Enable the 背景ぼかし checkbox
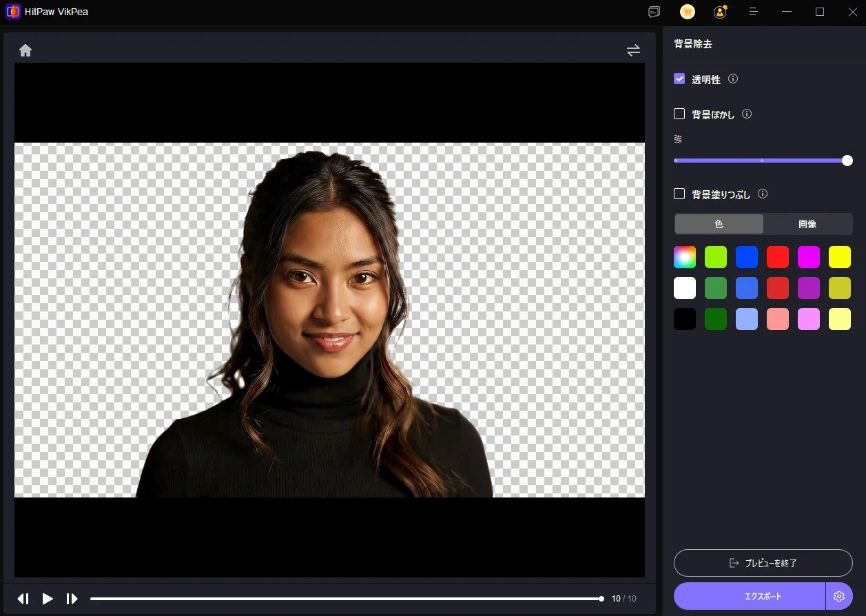Viewport: 866px width, 616px height. (679, 114)
